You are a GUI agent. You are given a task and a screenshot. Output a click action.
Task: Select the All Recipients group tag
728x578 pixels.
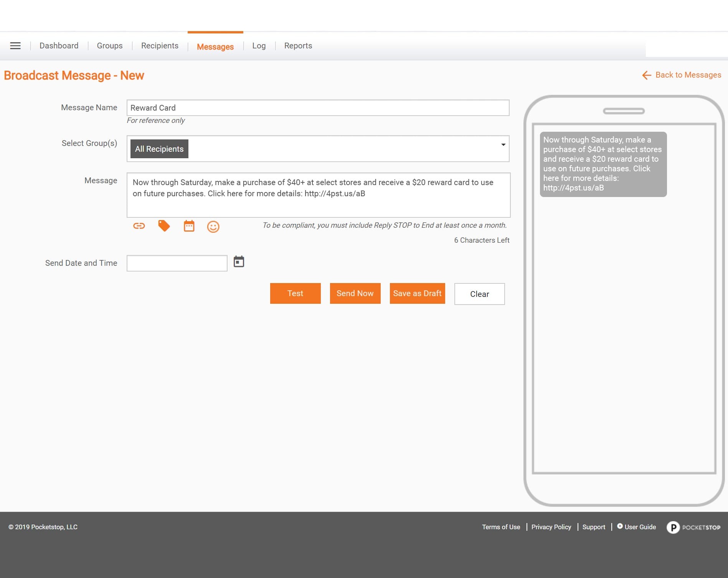pyautogui.click(x=159, y=149)
